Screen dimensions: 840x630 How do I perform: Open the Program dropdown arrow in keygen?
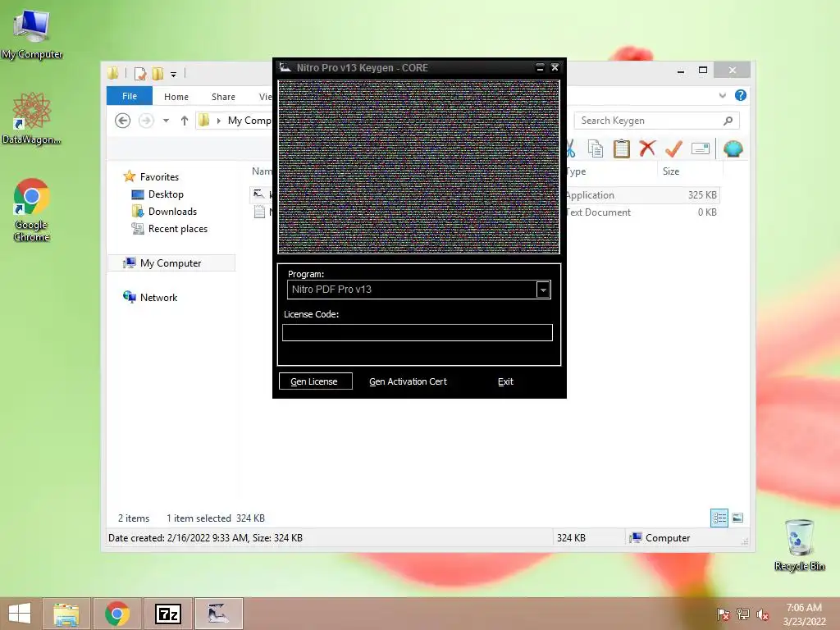click(x=543, y=290)
